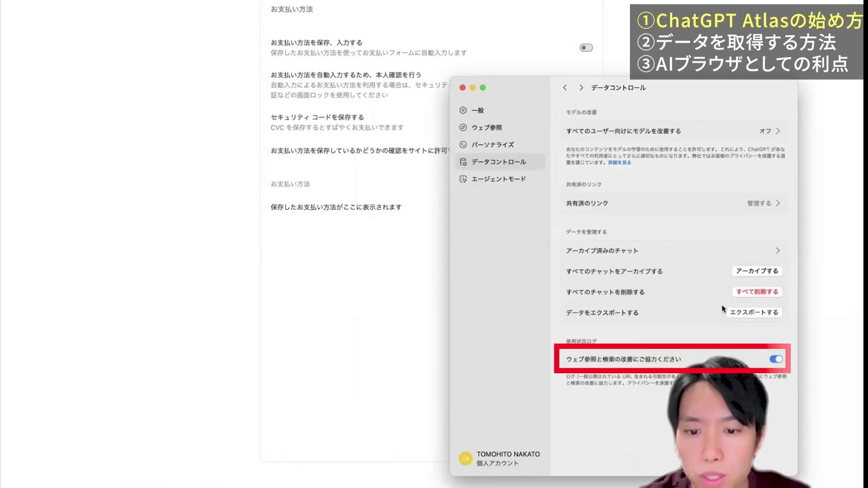Select 一般 in settings sidebar
The width and height of the screenshot is (868, 488).
coord(500,110)
